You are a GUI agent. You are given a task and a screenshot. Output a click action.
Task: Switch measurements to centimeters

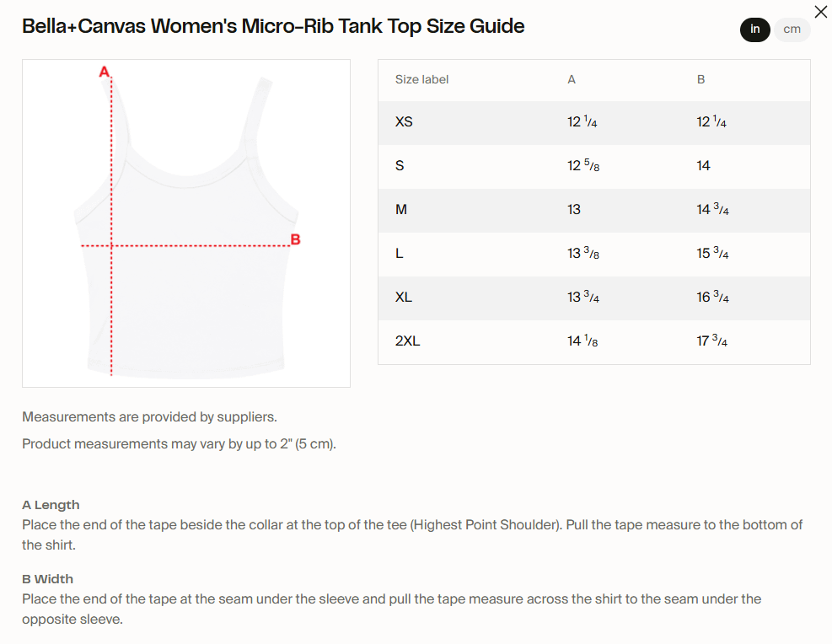(792, 30)
